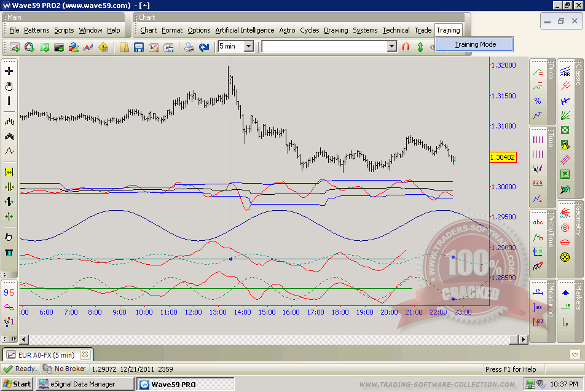Toggle the green vertical auto-scale arrow

420,47
